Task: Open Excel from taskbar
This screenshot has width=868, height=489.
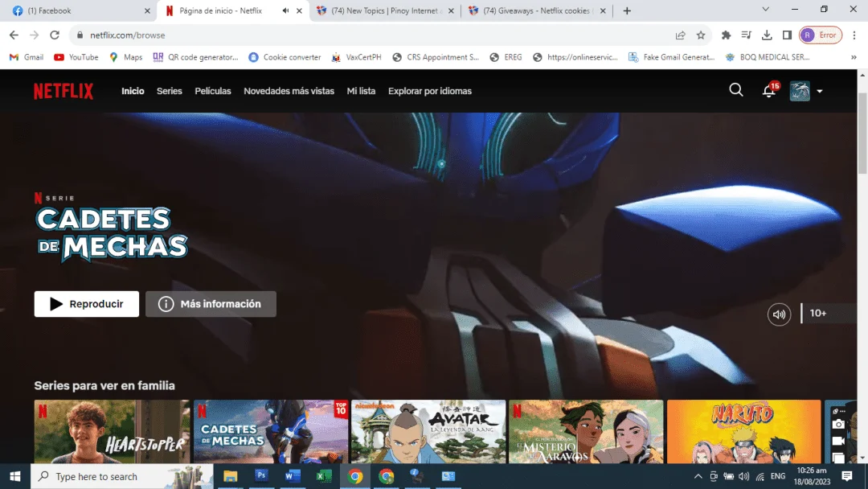Action: [324, 476]
